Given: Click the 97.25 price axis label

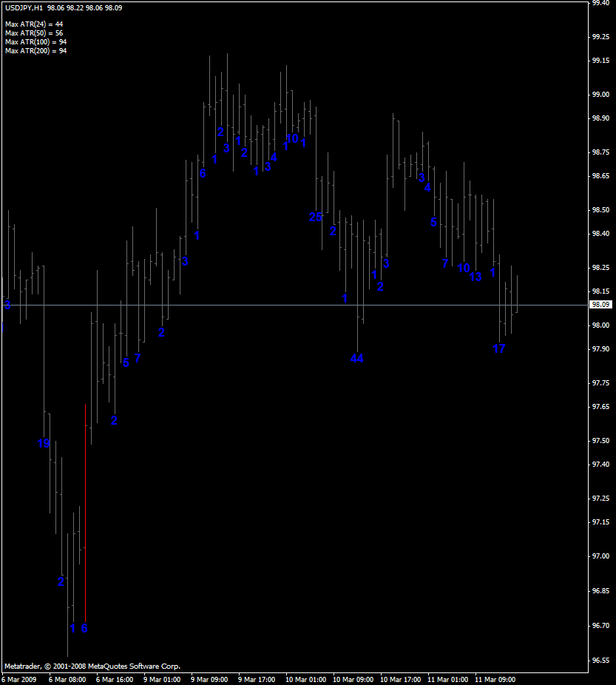Looking at the screenshot, I should 600,499.
